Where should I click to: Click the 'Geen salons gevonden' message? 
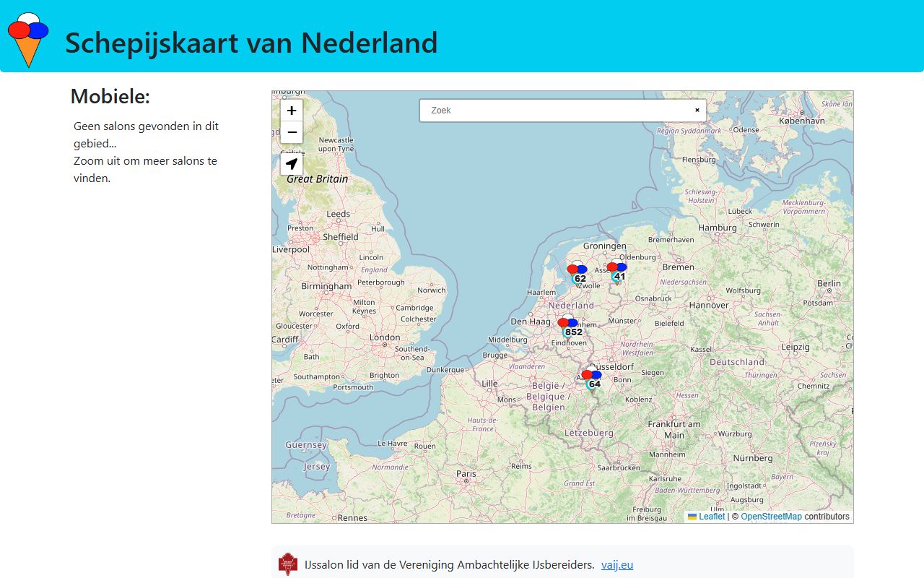pos(146,134)
